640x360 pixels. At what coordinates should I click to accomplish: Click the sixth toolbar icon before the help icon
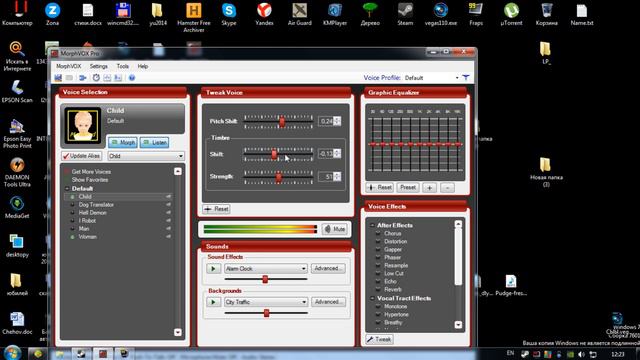click(118, 78)
